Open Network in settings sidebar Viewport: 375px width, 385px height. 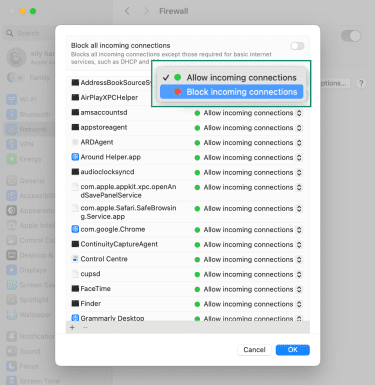[x=29, y=129]
